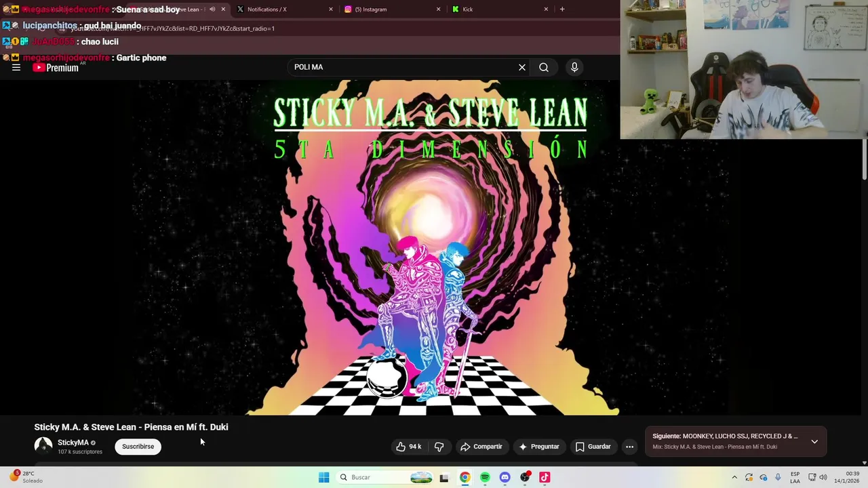Start voice search with the microphone
The image size is (868, 488).
tap(574, 67)
